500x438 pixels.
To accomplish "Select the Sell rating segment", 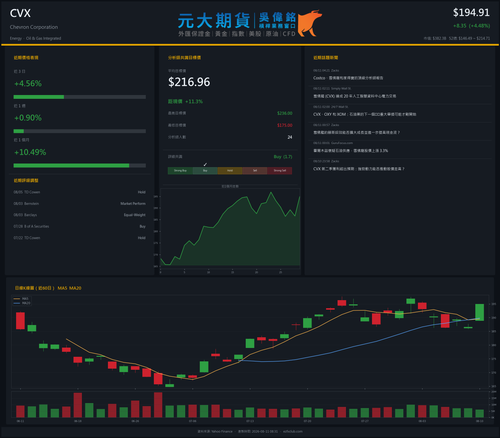I will tap(255, 171).
